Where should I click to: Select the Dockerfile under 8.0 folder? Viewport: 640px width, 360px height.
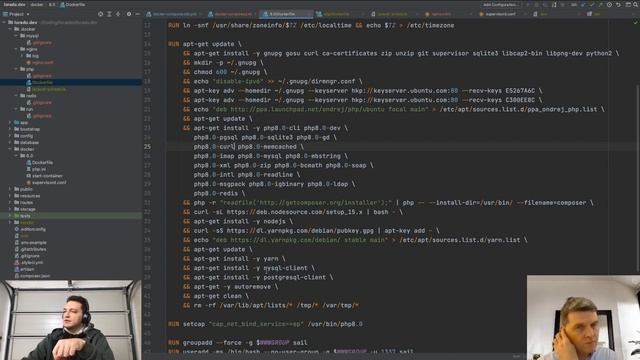pos(40,162)
